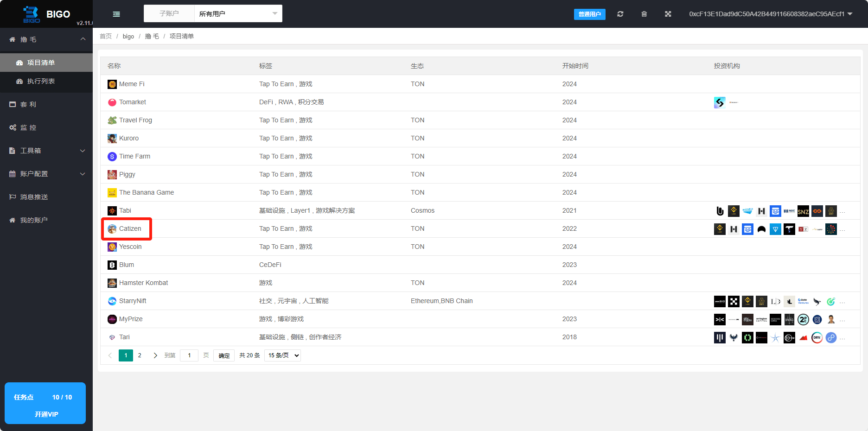The height and width of the screenshot is (431, 868).
Task: Click the previous page arrow
Action: pos(110,355)
